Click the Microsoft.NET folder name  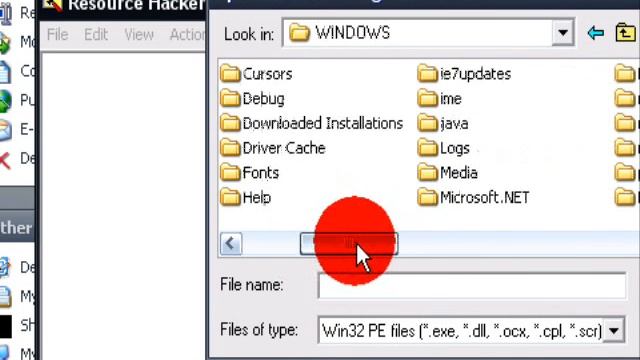pos(484,198)
